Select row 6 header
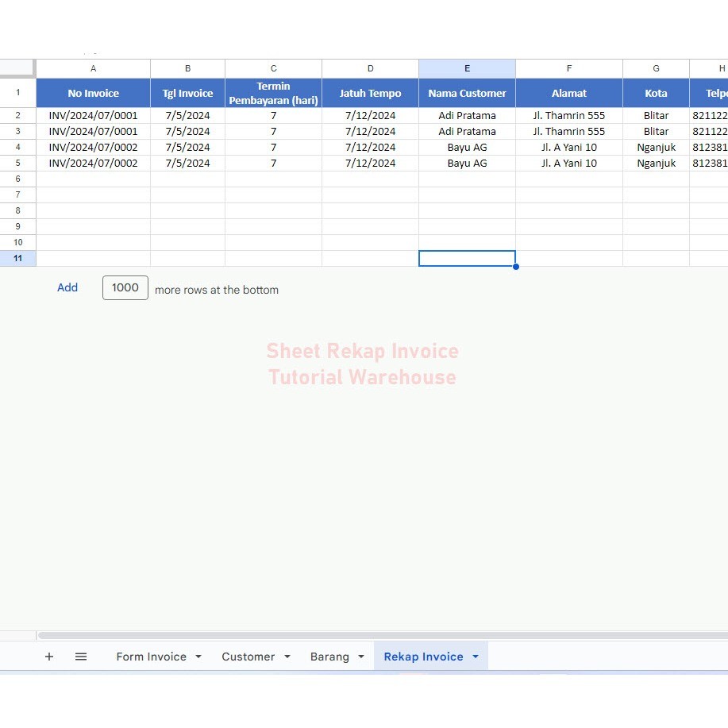This screenshot has height=728, width=728. point(17,179)
